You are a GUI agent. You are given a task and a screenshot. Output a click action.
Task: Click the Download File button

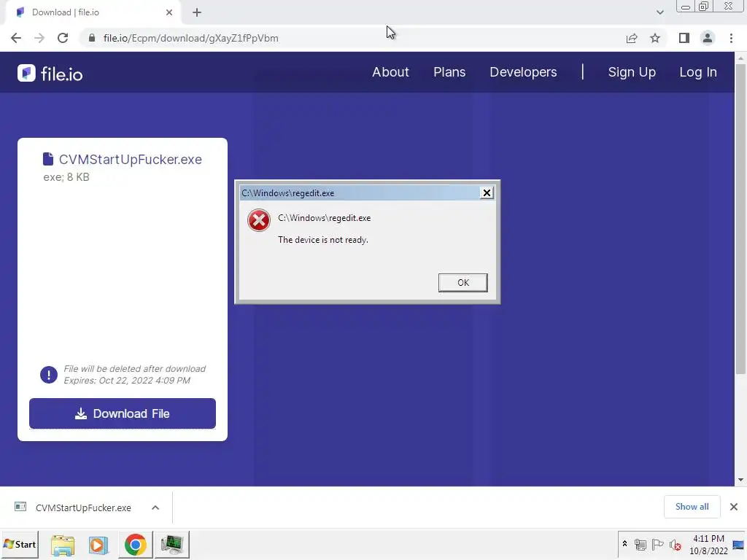123,413
